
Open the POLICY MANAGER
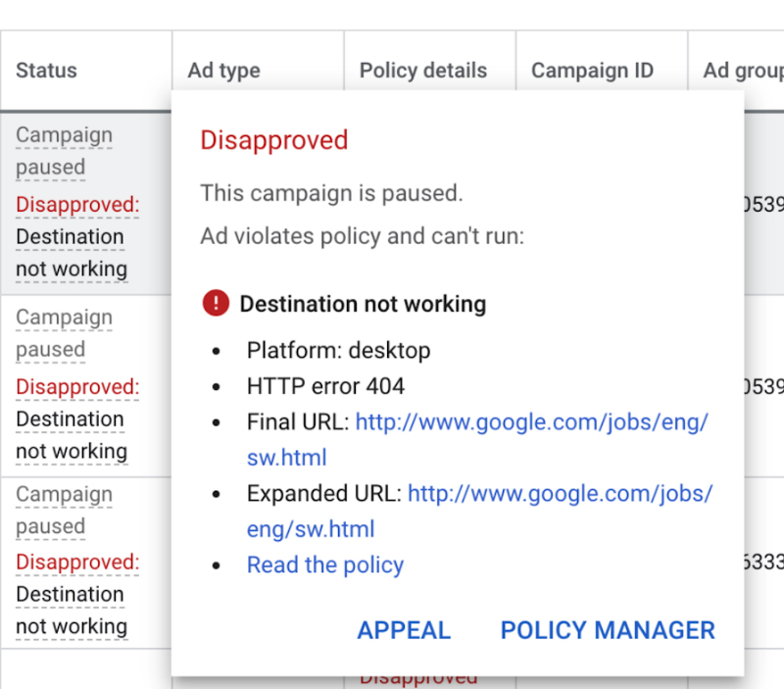point(608,630)
